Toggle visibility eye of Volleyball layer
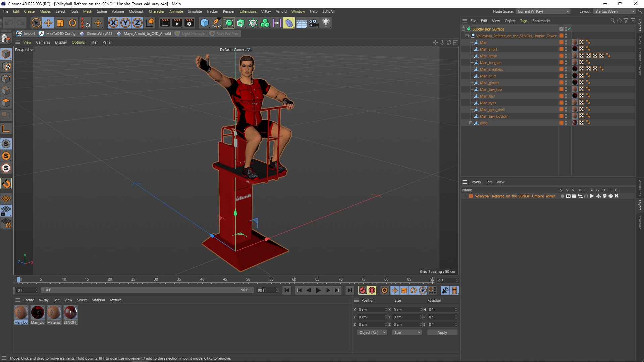 pos(568,196)
